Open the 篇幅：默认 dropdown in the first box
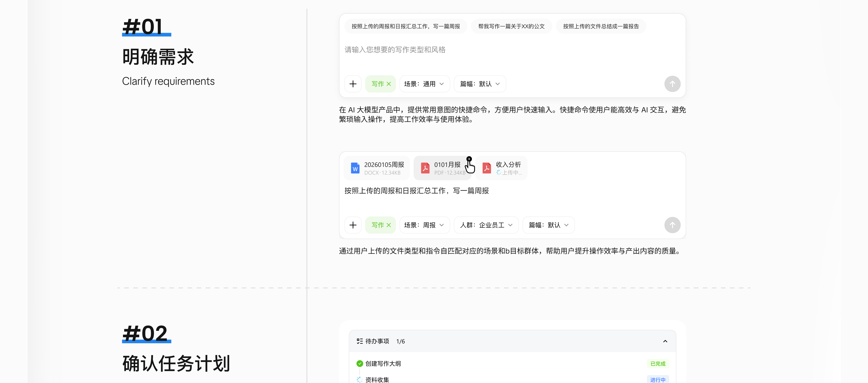Viewport: 868px width, 383px height. pyautogui.click(x=480, y=84)
